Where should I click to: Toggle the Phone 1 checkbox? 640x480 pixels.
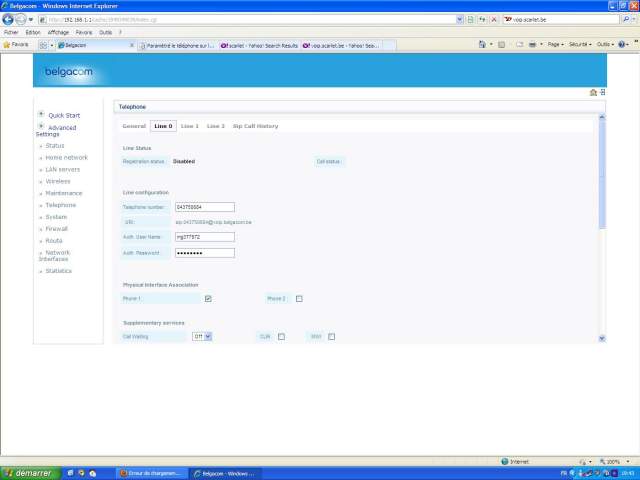208,298
